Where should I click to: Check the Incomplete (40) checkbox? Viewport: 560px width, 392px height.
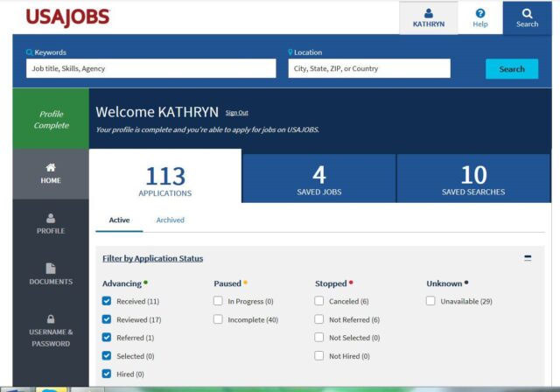218,319
